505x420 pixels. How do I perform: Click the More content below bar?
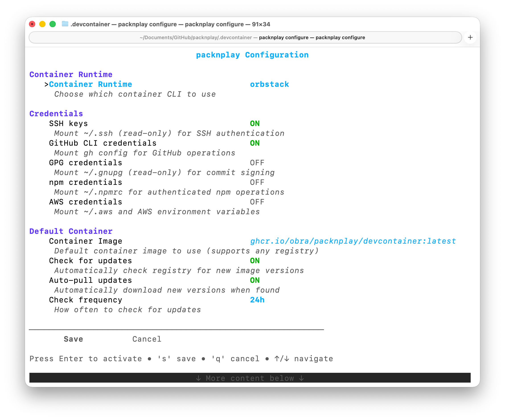[250, 378]
